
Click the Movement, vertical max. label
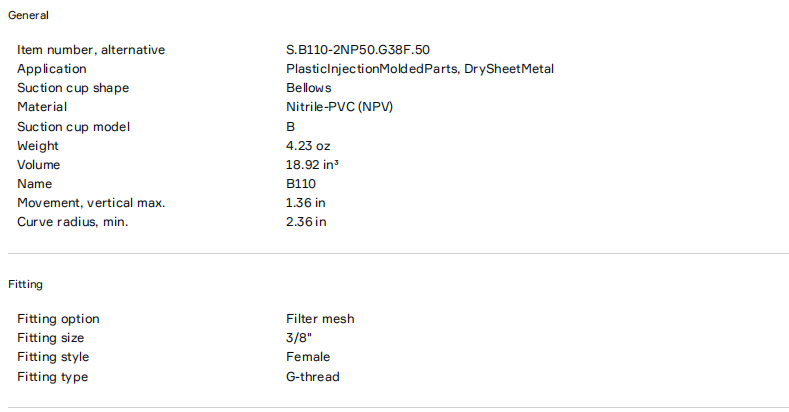(x=91, y=203)
